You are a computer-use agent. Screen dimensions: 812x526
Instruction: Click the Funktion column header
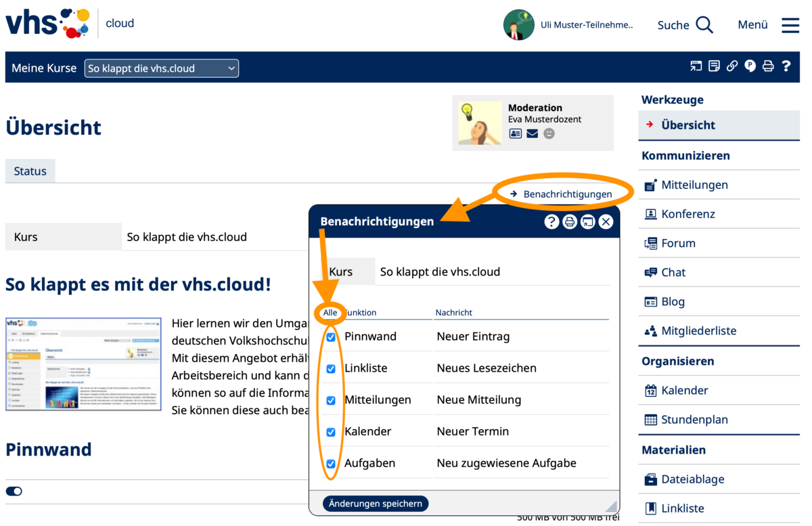coord(361,313)
